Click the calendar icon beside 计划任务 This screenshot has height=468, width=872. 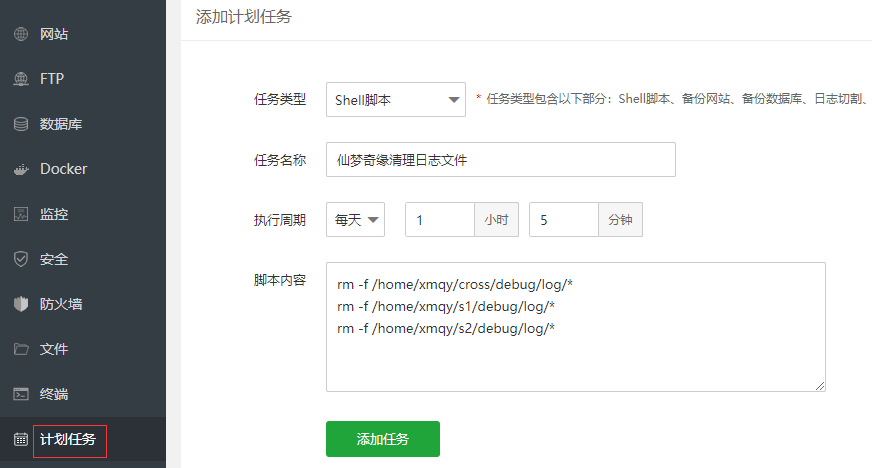(20, 439)
